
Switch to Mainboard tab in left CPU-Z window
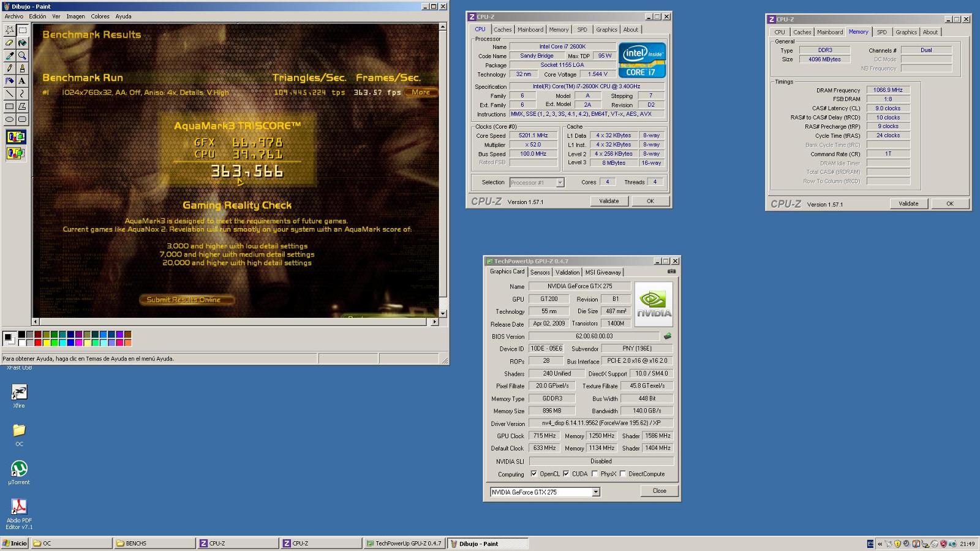(530, 29)
